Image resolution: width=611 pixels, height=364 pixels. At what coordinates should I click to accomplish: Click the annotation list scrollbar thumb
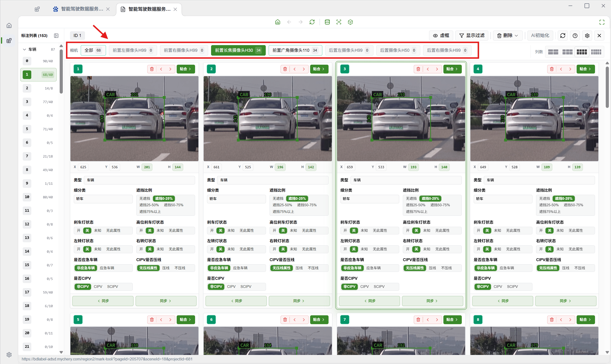tap(61, 71)
